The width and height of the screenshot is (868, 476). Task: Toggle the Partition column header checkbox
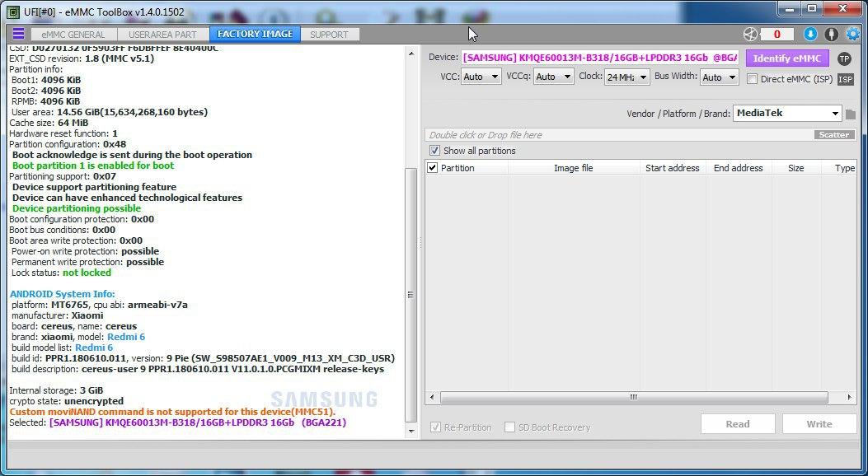(433, 167)
